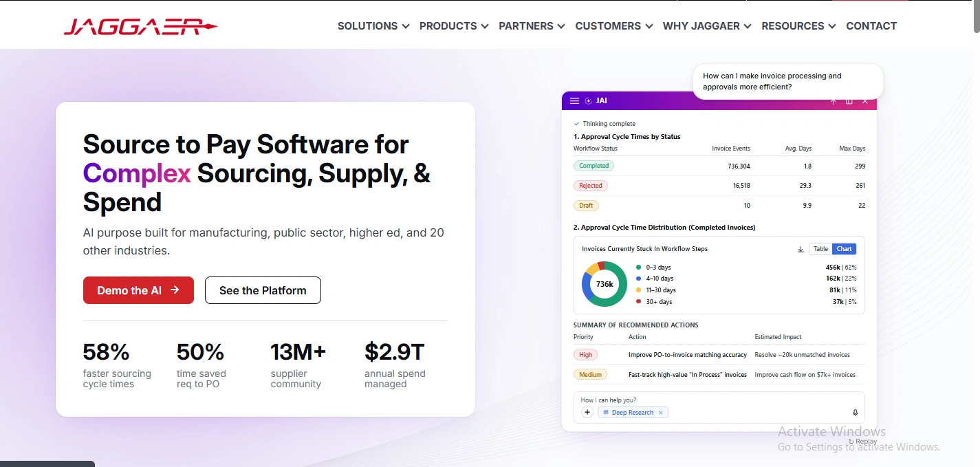This screenshot has height=467, width=980.
Task: Click the How I can help you input
Action: (x=719, y=406)
